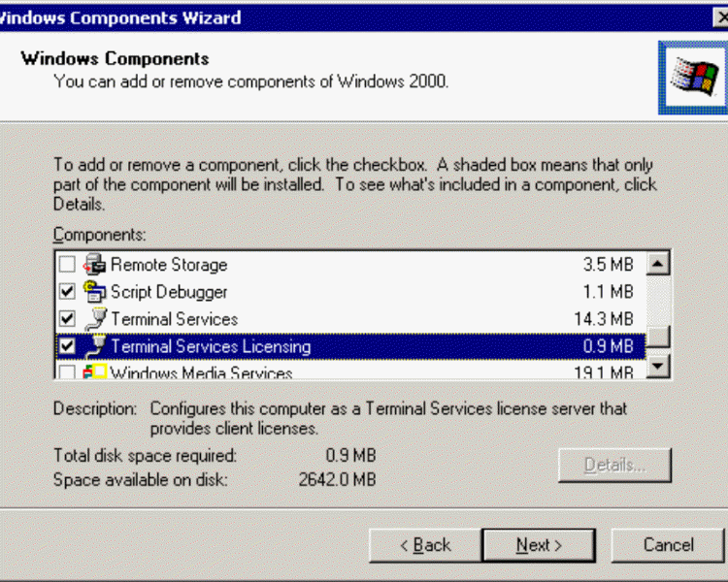Click the Remote Storage component icon
The height and width of the screenshot is (582, 728).
pyautogui.click(x=95, y=264)
